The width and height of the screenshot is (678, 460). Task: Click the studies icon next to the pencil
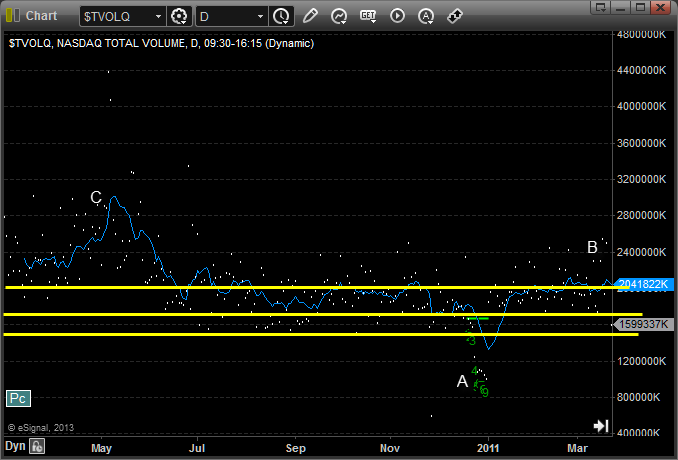(x=339, y=16)
